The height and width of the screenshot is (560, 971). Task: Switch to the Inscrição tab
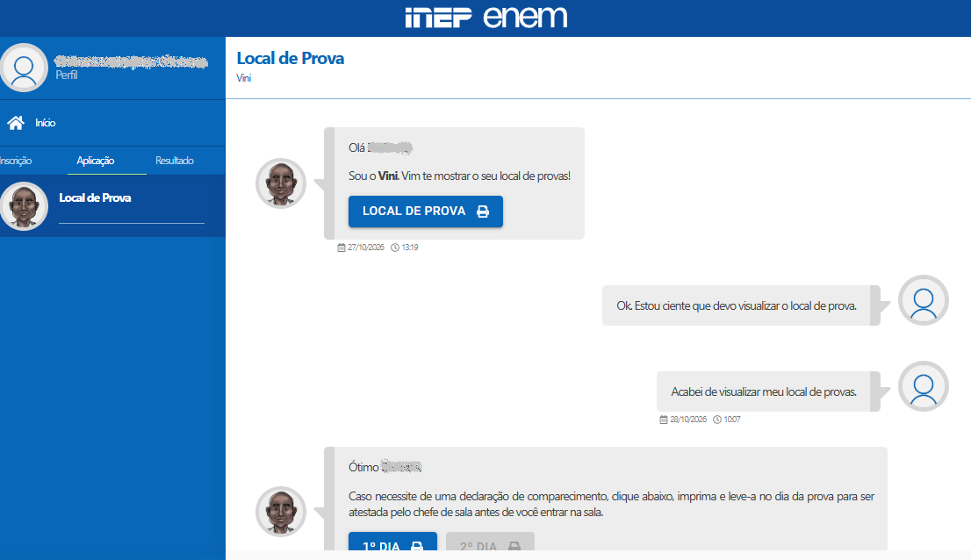pos(16,161)
